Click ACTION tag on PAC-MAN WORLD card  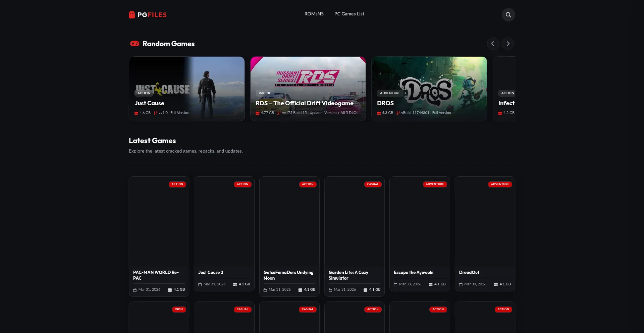tap(177, 184)
